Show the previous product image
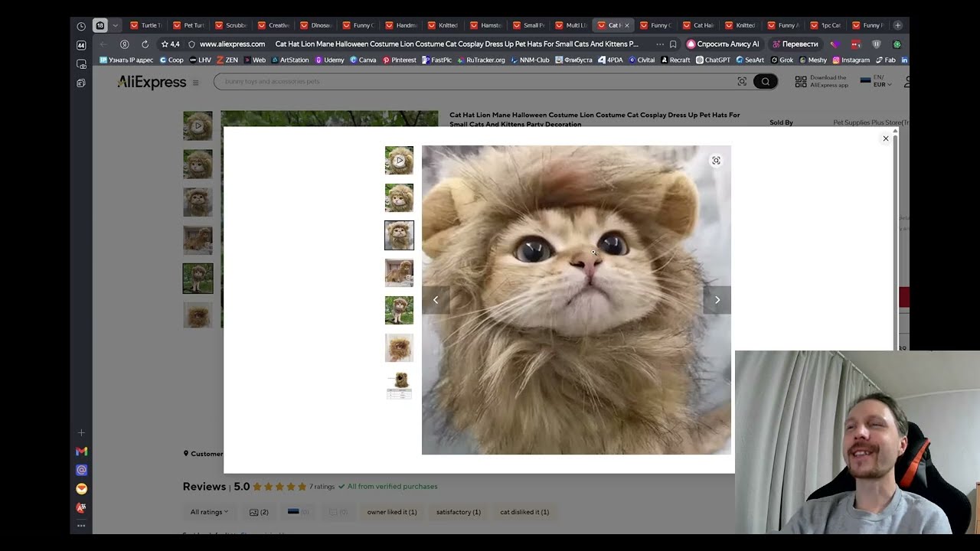 436,300
